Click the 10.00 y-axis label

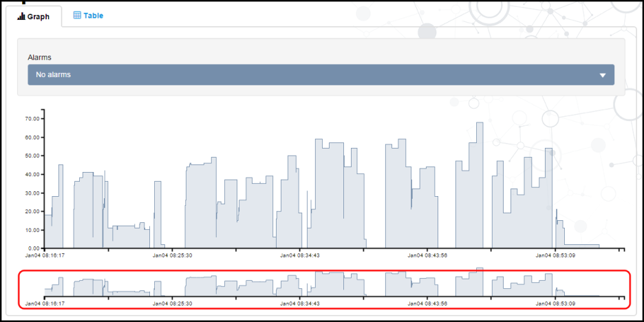32,230
